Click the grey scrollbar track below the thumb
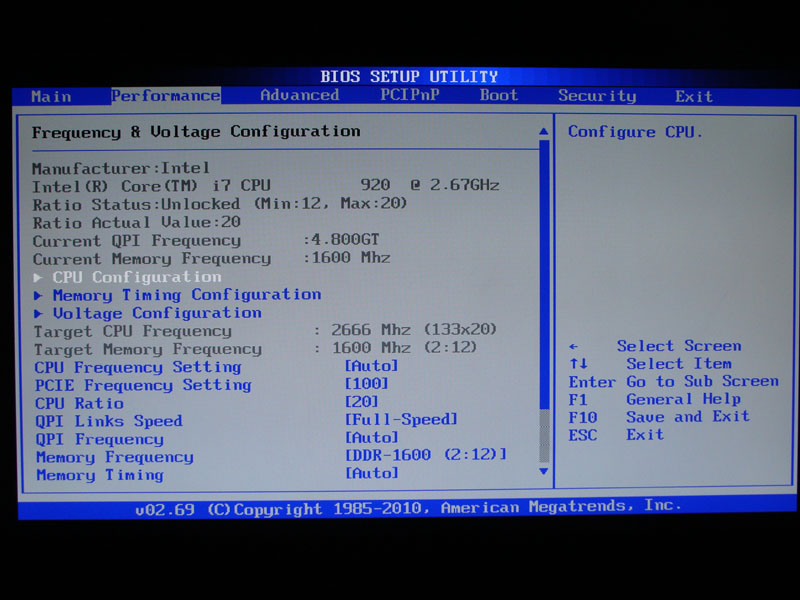 coord(544,436)
